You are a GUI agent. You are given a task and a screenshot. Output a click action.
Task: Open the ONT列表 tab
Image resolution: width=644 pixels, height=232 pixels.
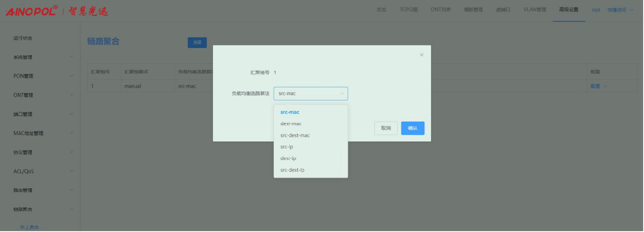tap(440, 10)
